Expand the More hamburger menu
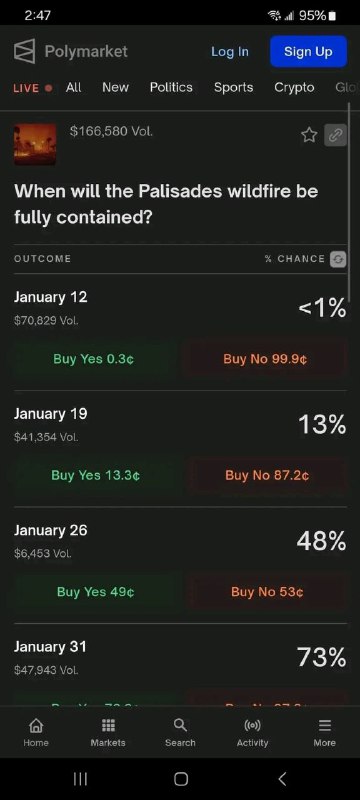Viewport: 360px width, 800px height. click(325, 733)
